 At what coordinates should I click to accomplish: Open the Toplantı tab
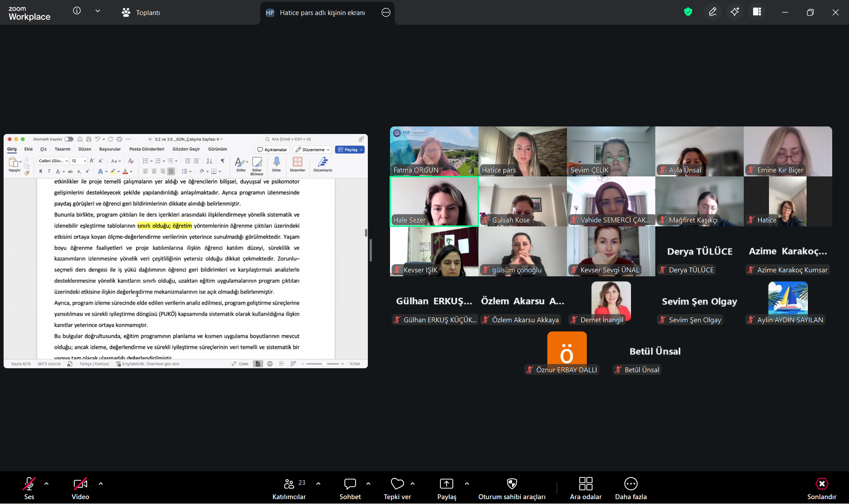coord(141,12)
